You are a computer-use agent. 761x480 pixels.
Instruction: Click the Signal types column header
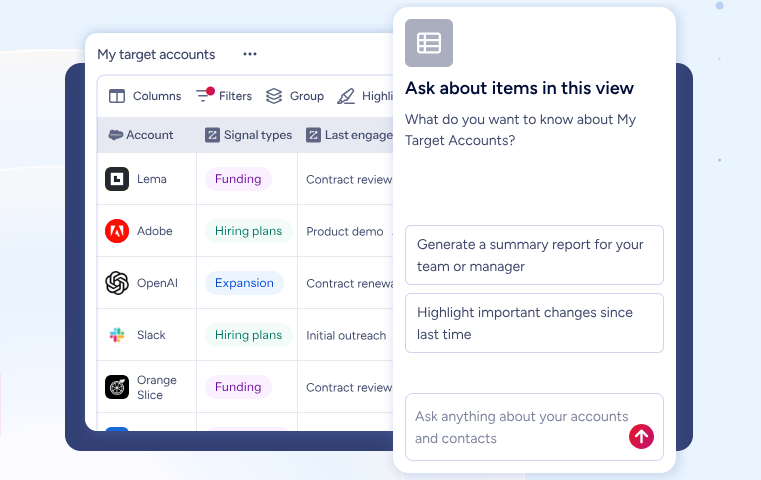click(248, 135)
